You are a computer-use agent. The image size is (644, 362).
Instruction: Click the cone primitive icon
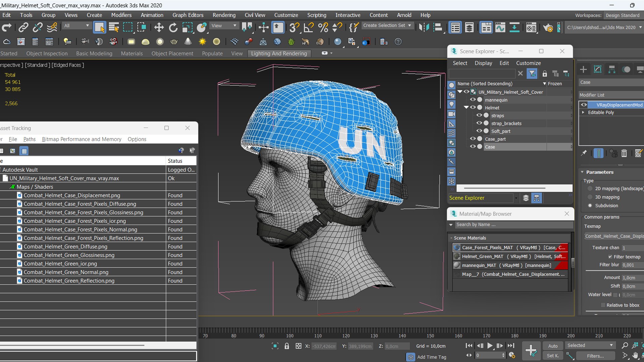[188, 42]
